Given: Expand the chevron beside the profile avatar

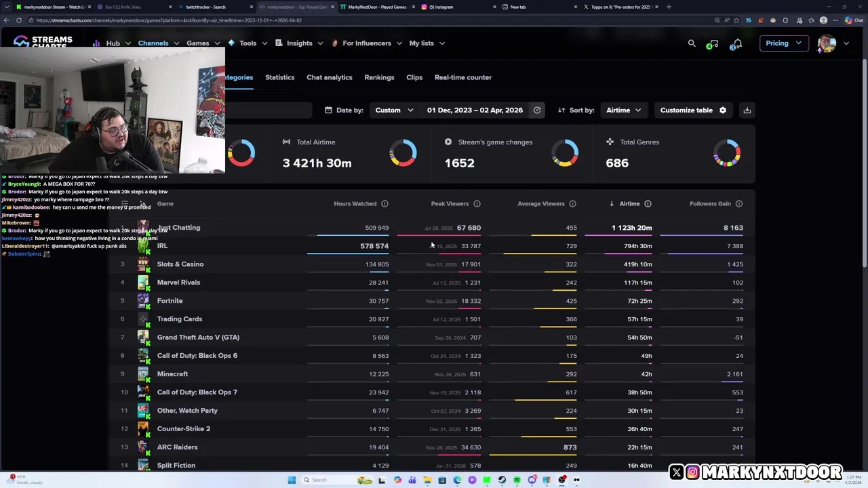Looking at the screenshot, I should (x=846, y=43).
